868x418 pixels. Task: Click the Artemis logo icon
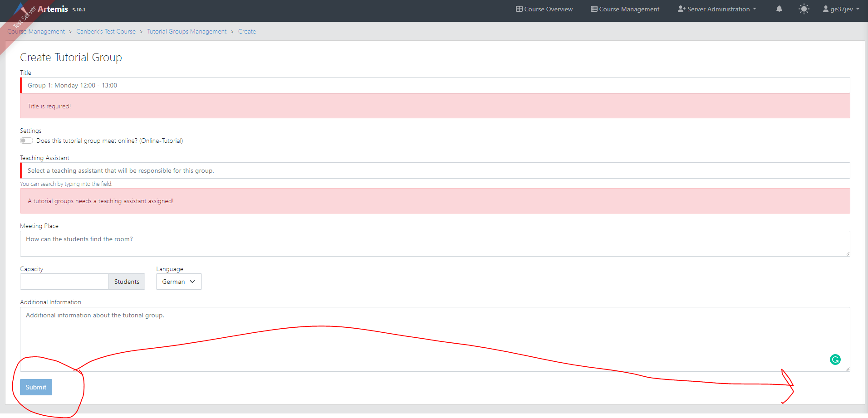[20, 9]
